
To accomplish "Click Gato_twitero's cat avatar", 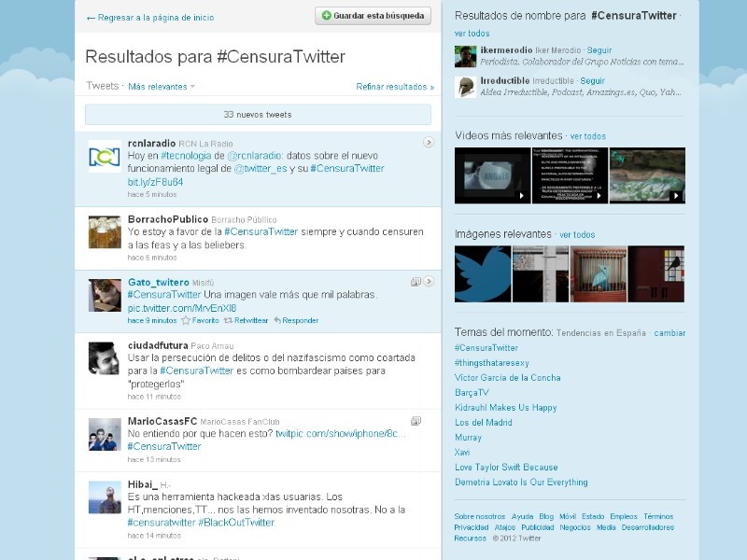I will (x=105, y=295).
